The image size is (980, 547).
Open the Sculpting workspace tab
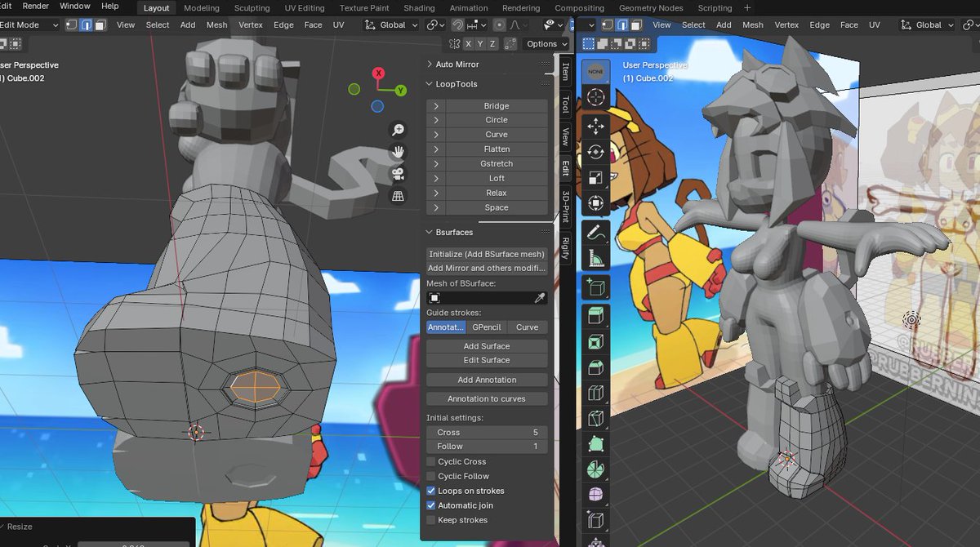[252, 8]
